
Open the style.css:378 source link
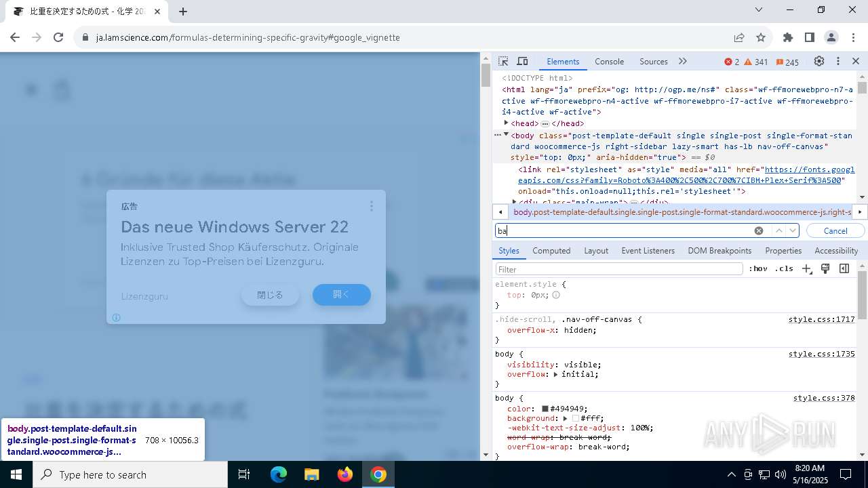[824, 398]
